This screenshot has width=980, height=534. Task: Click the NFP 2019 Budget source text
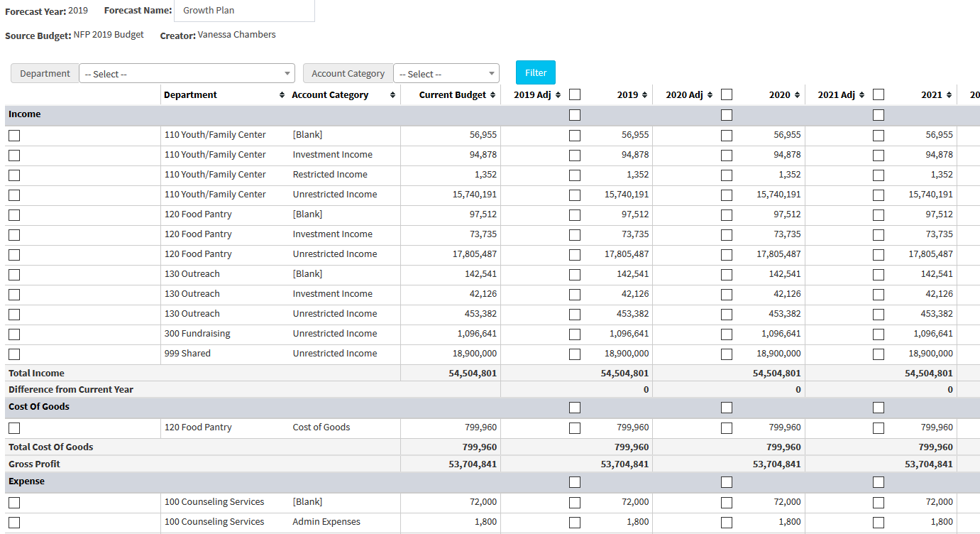109,35
